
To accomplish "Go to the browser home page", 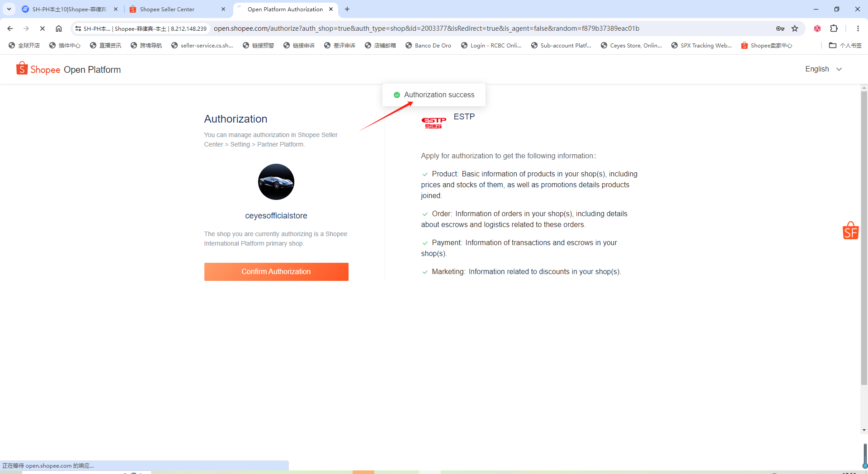I will click(59, 28).
